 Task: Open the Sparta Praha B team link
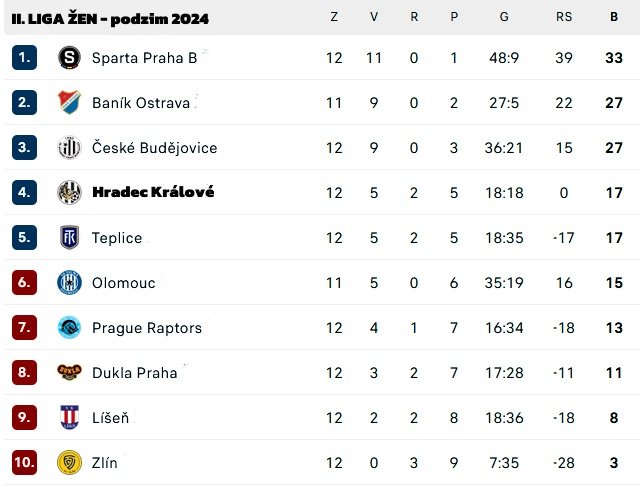click(x=144, y=58)
